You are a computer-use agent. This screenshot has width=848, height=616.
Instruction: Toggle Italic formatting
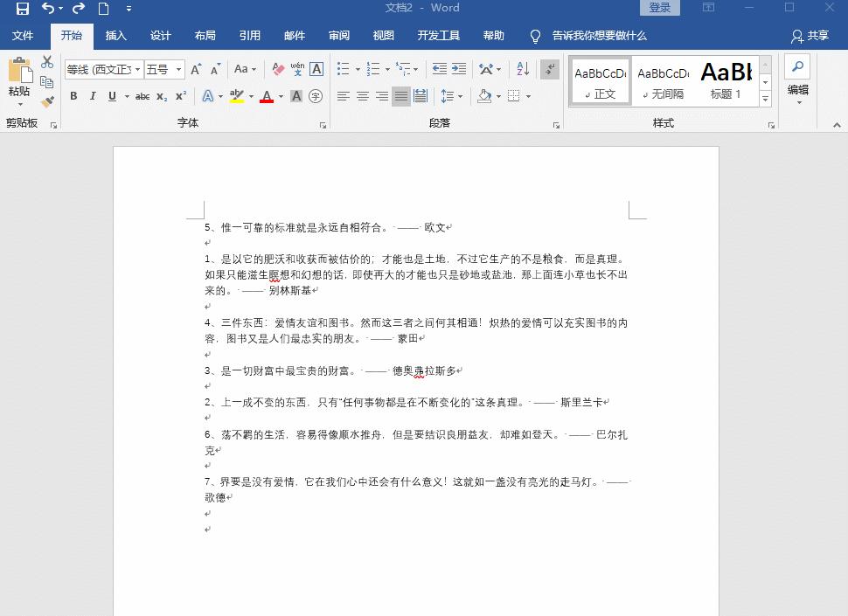93,97
